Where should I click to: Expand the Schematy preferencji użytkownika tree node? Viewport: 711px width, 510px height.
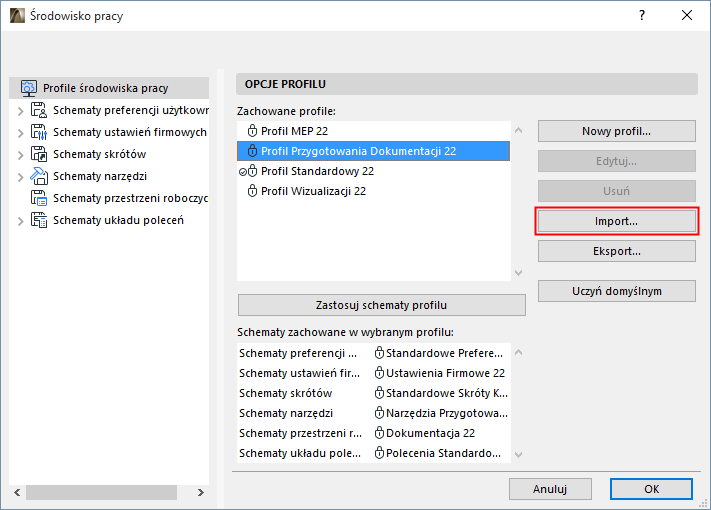pyautogui.click(x=20, y=110)
